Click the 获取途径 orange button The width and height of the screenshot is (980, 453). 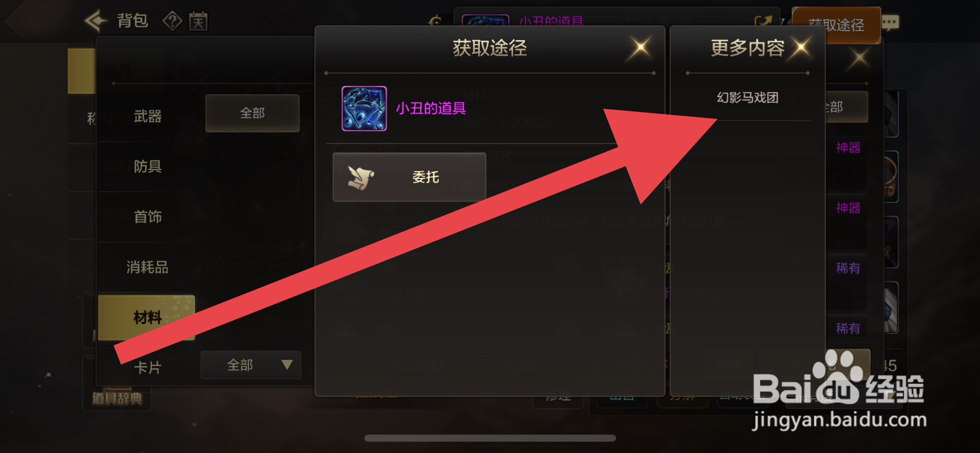836,25
